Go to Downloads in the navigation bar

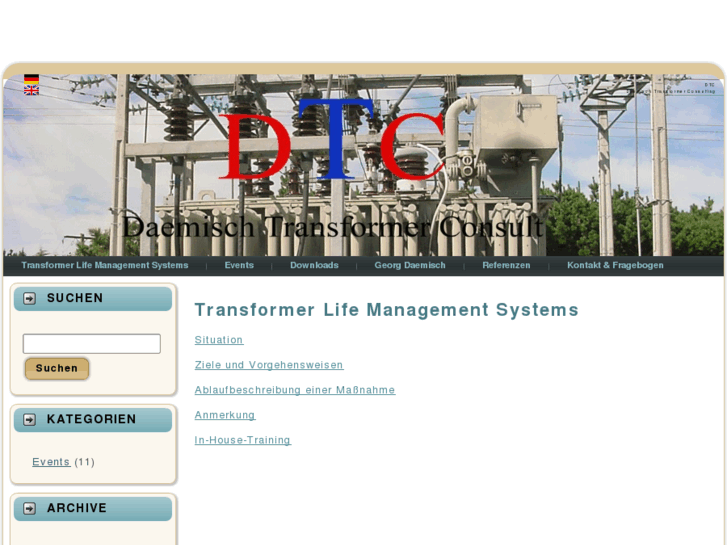[314, 265]
